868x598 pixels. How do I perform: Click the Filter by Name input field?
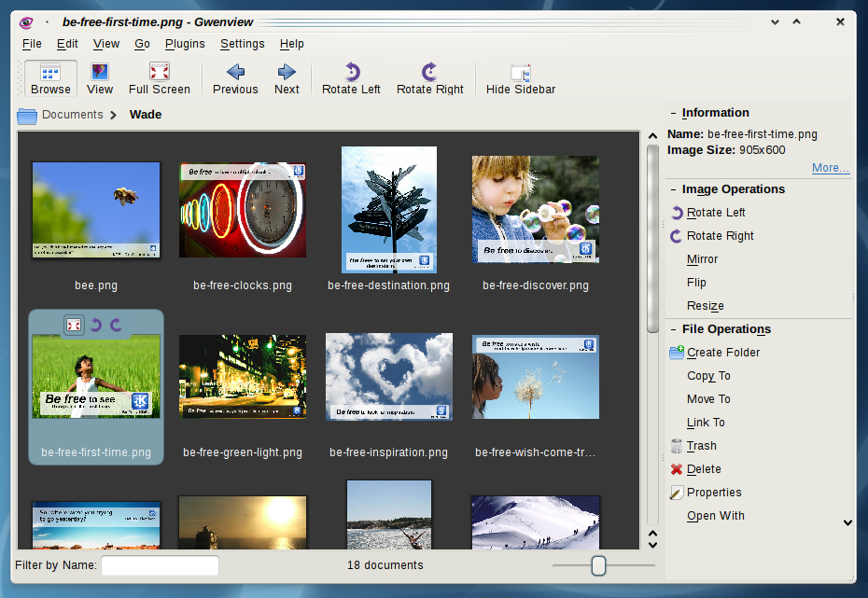tap(160, 565)
